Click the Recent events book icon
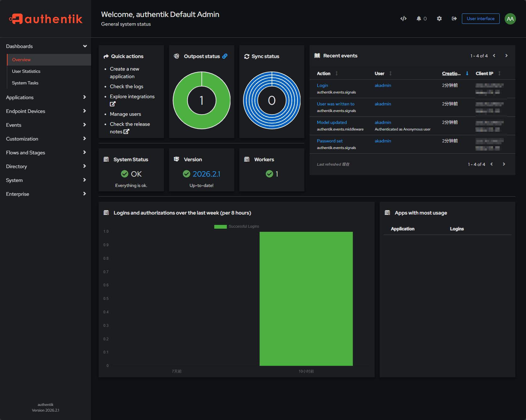 317,56
